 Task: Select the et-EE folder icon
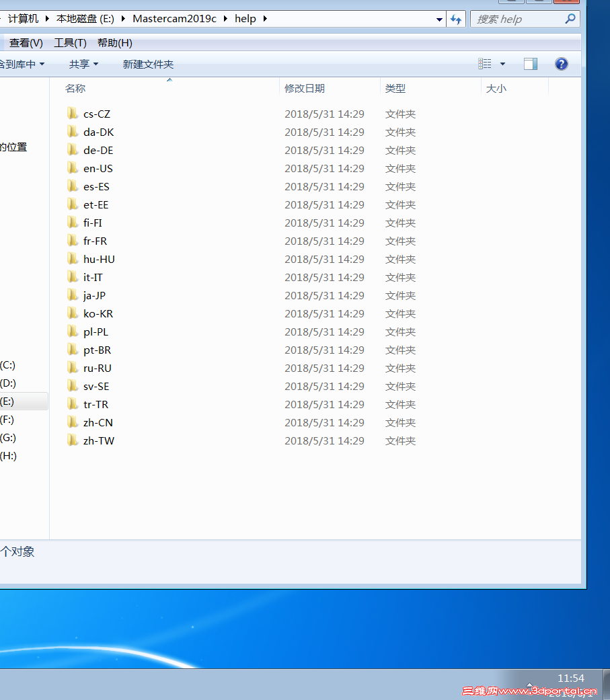[73, 204]
